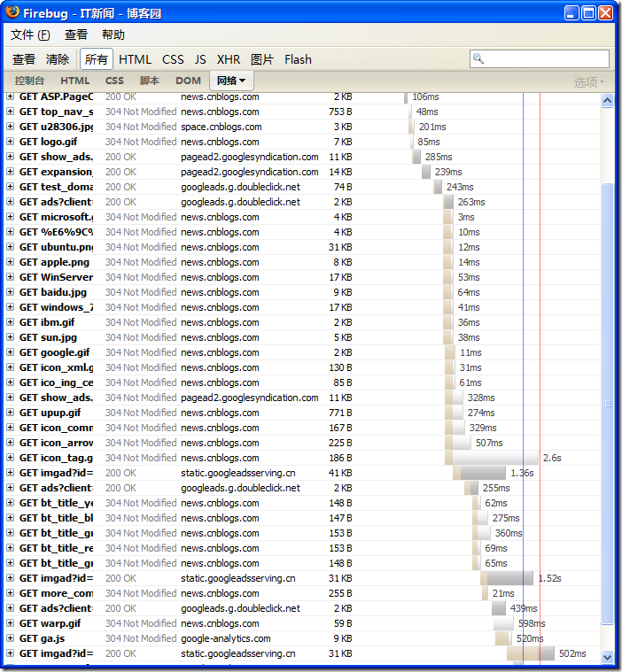The height and width of the screenshot is (672, 622).
Task: Switch to the 脚本 panel tab
Action: [150, 81]
